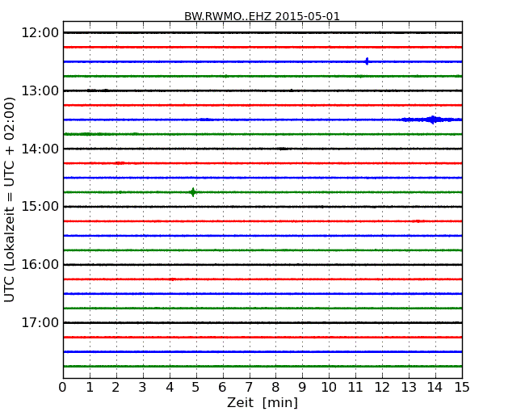The width and height of the screenshot is (525, 420).
Task: Click x-axis tick label 9
Action: [302, 388]
